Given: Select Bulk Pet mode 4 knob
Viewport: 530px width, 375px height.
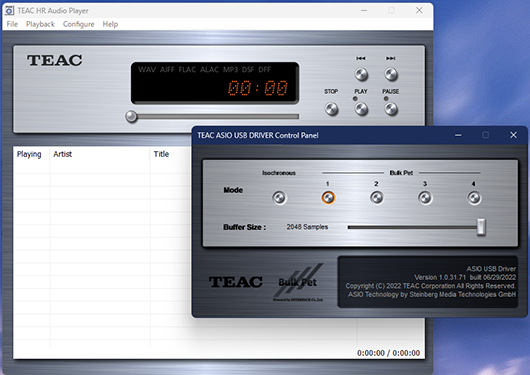Looking at the screenshot, I should click(x=474, y=198).
